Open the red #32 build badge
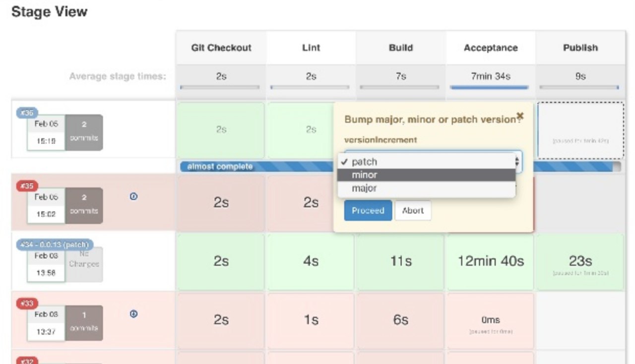This screenshot has width=635, height=364. pyautogui.click(x=28, y=361)
